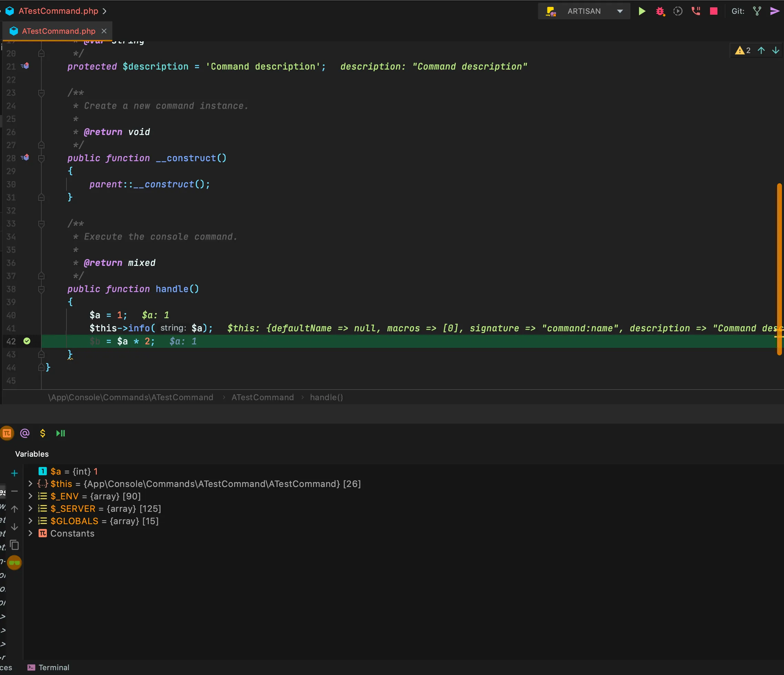Start debugging with the red bug icon
784x675 pixels.
click(660, 11)
